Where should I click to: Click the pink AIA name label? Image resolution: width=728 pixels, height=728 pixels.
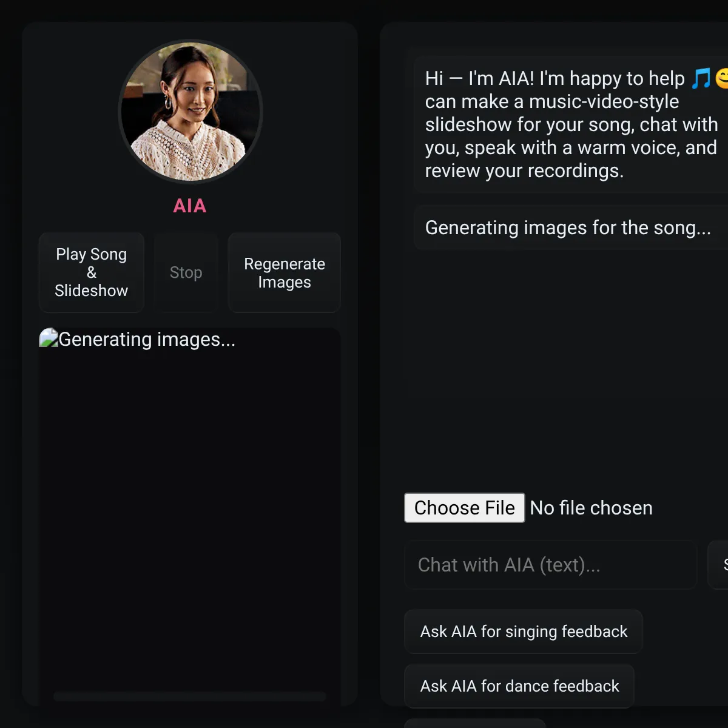(190, 206)
